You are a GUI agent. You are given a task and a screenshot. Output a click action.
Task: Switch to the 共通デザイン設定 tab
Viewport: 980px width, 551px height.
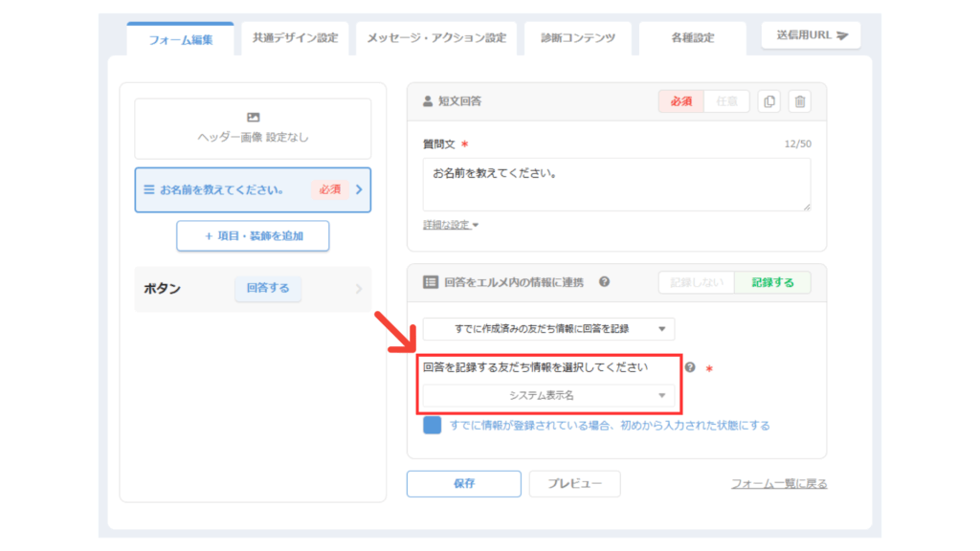click(x=295, y=38)
